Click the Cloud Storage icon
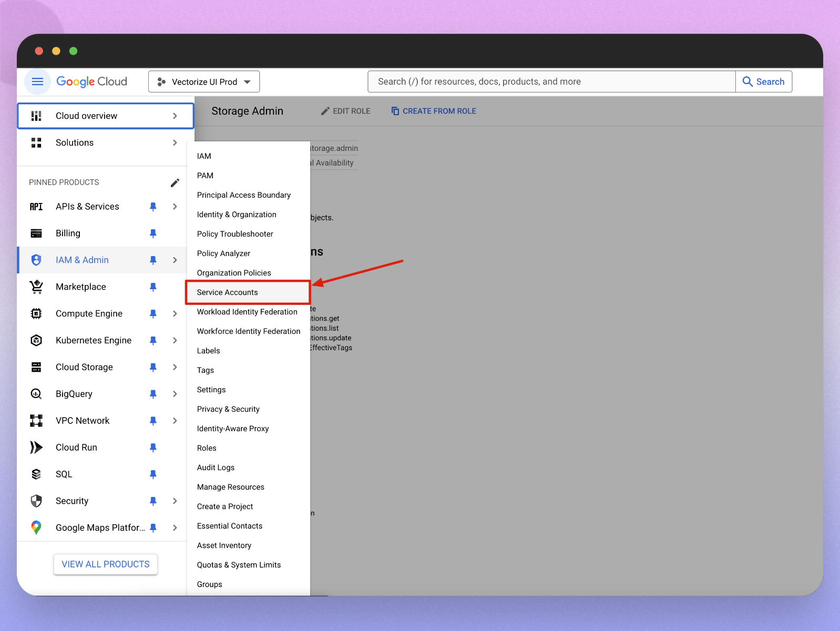 click(x=36, y=367)
